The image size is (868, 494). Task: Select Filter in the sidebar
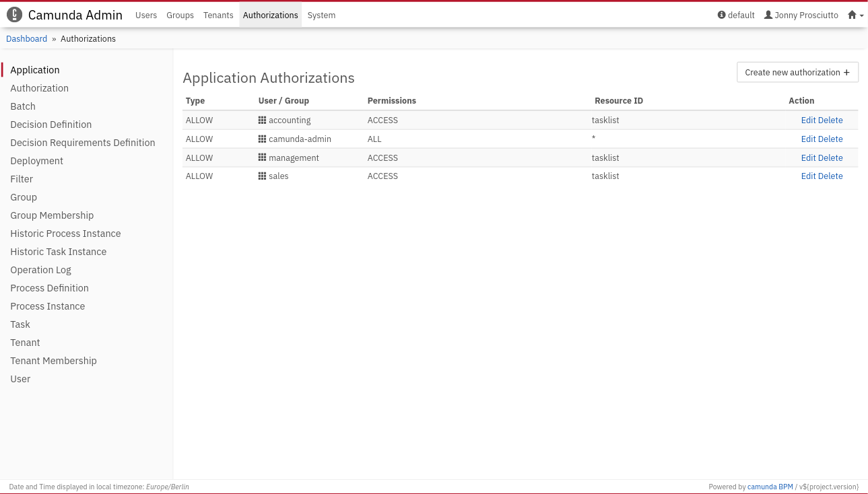(x=22, y=179)
